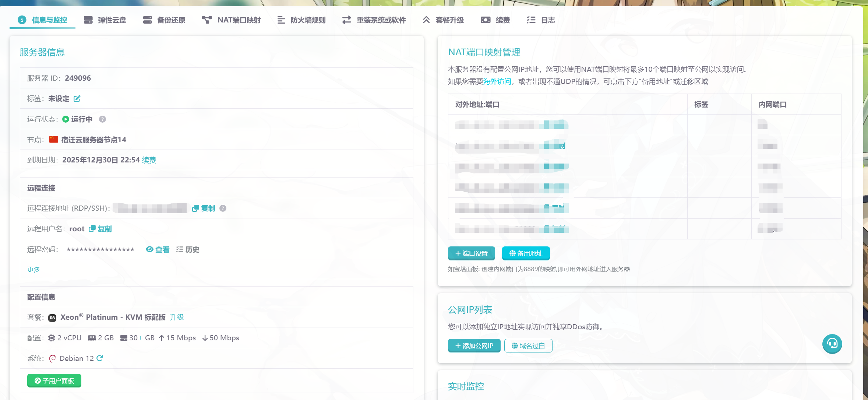Open the 信息与监控 tab
The width and height of the screenshot is (868, 400).
42,20
